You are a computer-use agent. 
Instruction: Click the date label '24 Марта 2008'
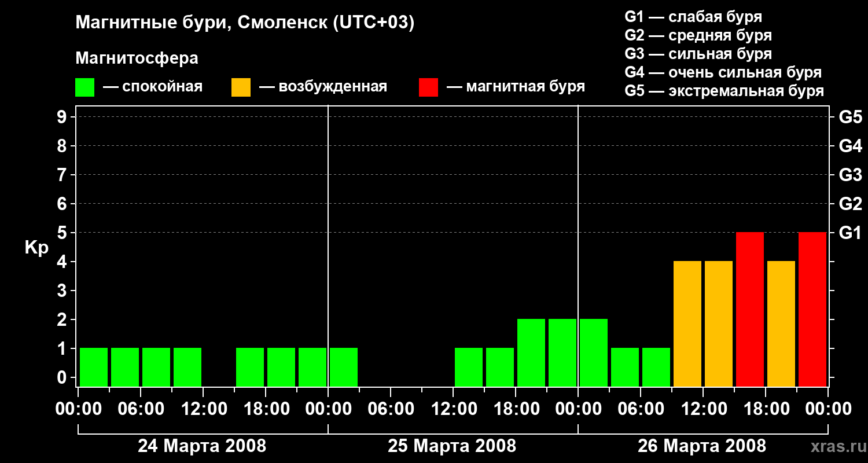(x=202, y=446)
